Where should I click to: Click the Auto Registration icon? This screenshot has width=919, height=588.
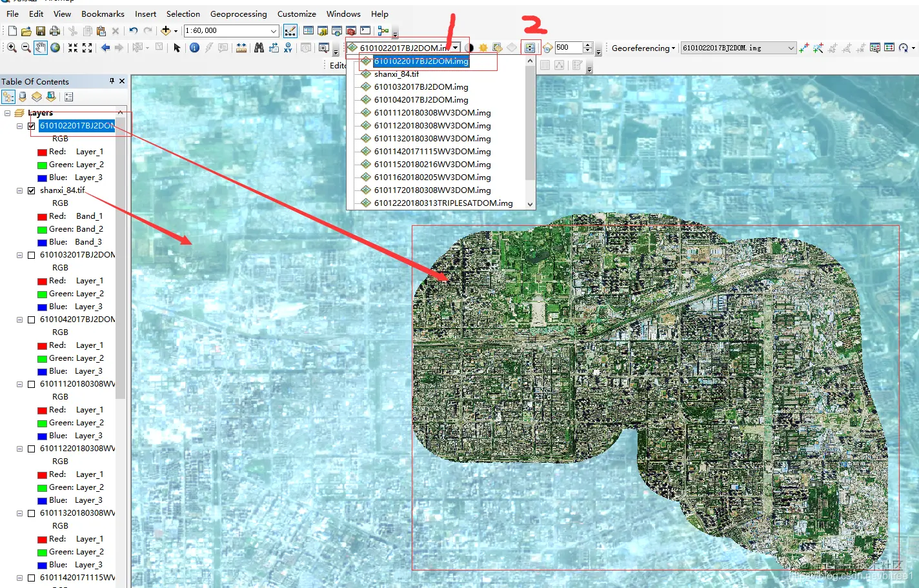tap(818, 48)
